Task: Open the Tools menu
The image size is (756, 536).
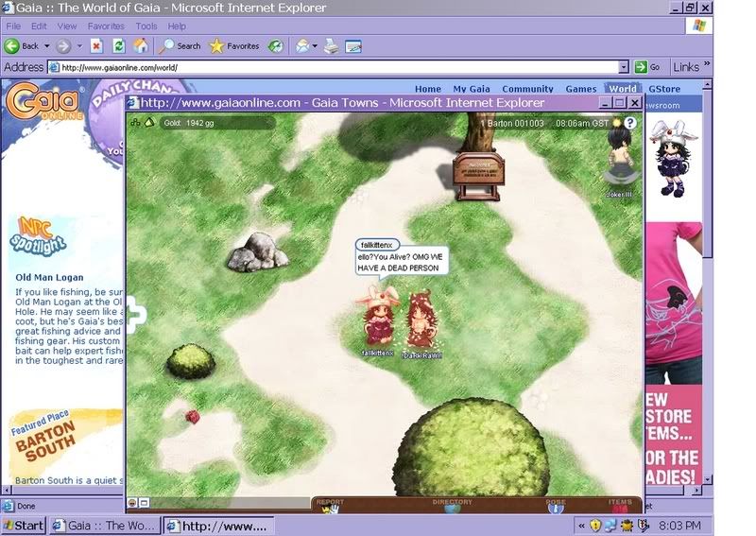Action: [146, 26]
